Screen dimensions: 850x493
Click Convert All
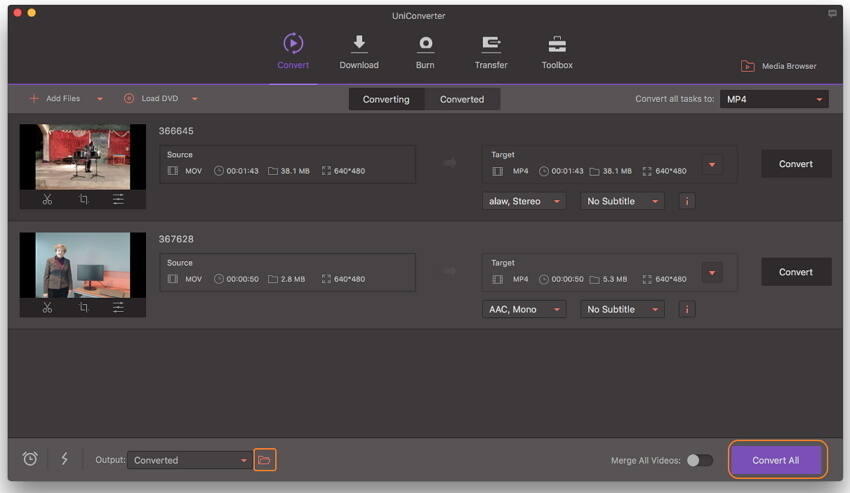click(776, 460)
